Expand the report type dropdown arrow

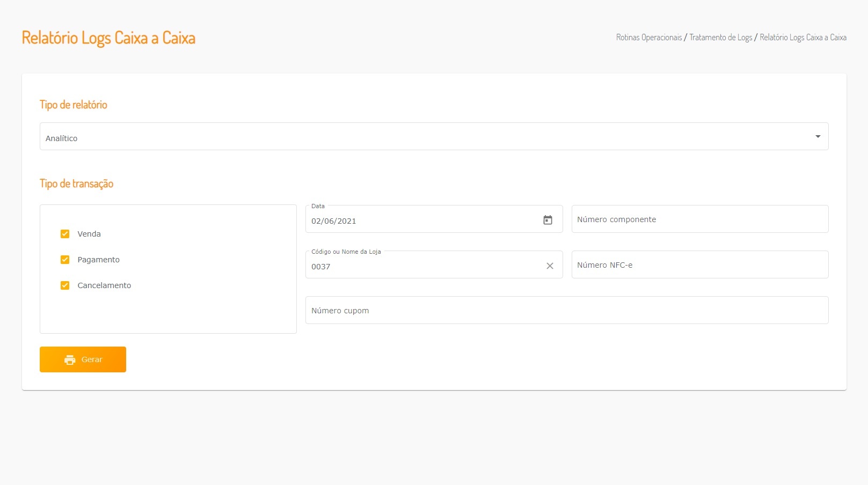tap(818, 137)
